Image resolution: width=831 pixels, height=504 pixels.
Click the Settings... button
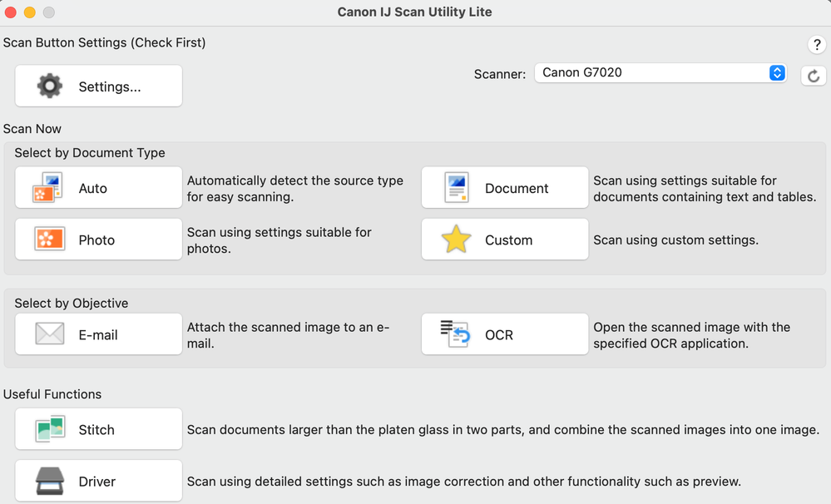(x=98, y=86)
